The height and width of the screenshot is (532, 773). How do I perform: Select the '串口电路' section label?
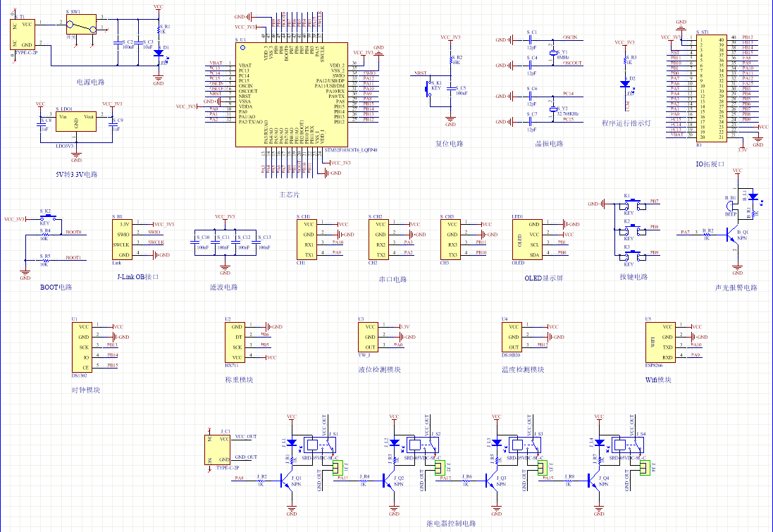(393, 279)
